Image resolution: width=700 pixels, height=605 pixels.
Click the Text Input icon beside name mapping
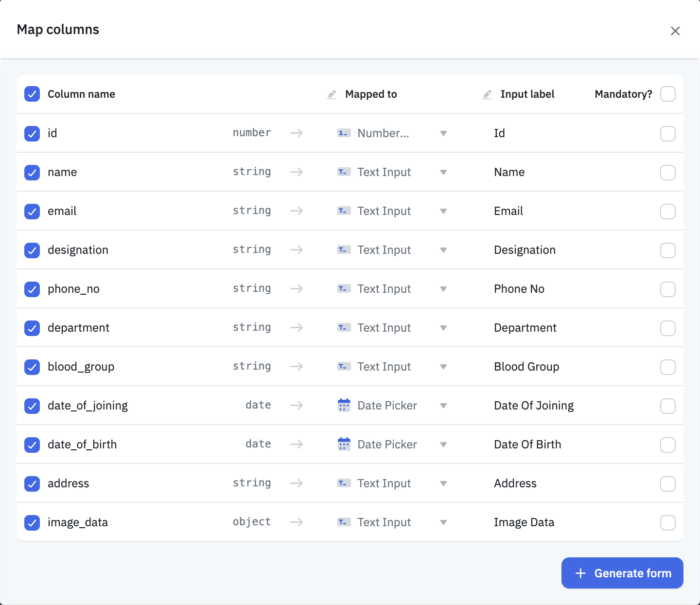[x=344, y=172]
